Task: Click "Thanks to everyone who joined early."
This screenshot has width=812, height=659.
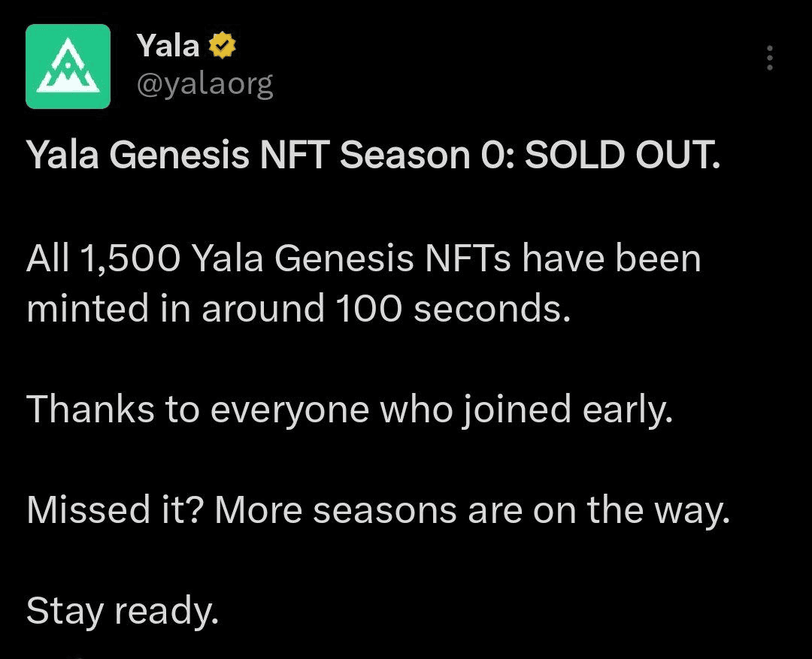Action: click(350, 410)
